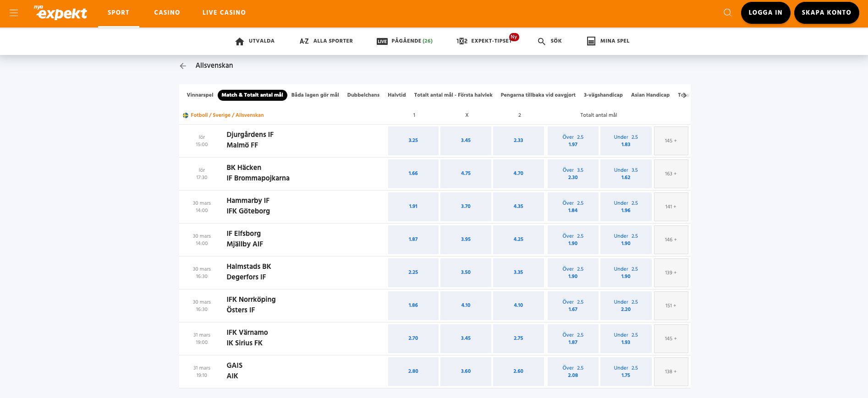Expand 145+ markets for IFK Värnamo match
Viewport: 868px width, 398px height.
click(x=671, y=338)
